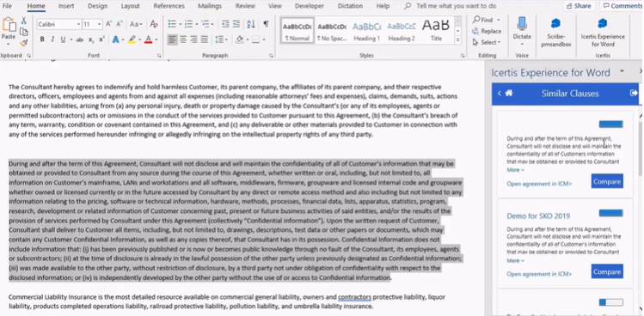Decrease paragraph indent

click(225, 24)
